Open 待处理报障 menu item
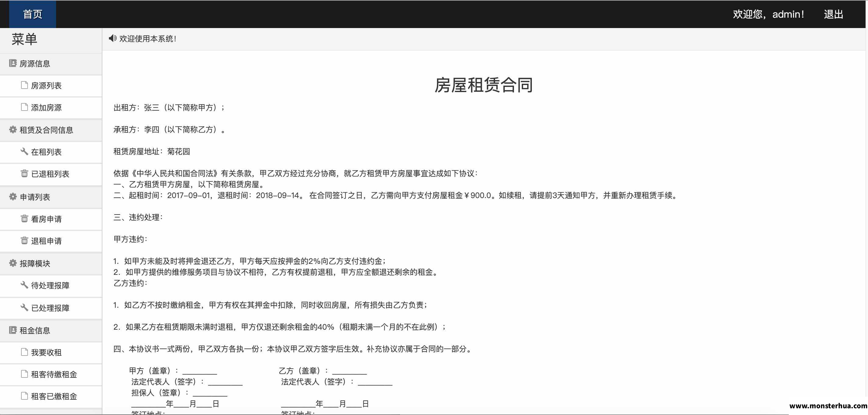 click(51, 286)
